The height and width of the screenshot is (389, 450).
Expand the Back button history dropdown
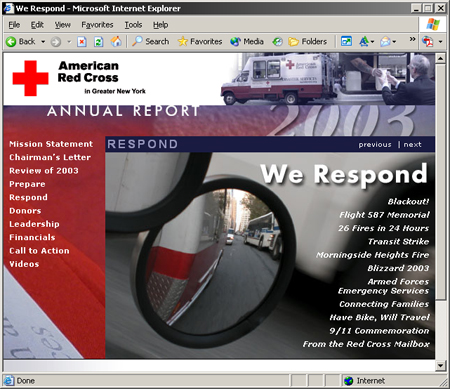43,42
